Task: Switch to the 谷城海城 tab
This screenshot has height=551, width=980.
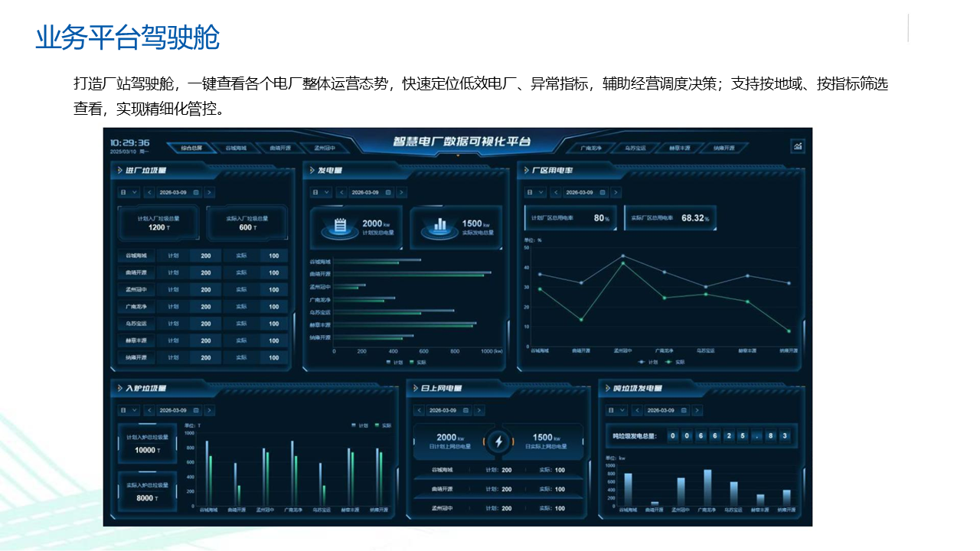Action: [236, 148]
